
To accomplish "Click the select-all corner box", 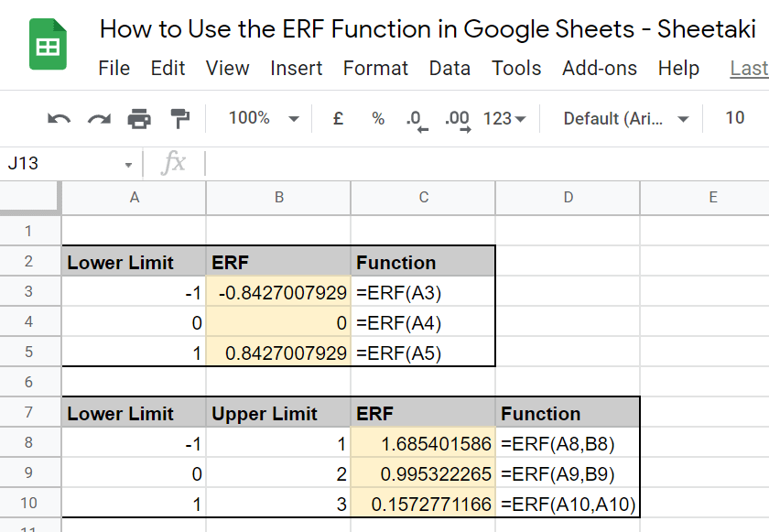I will pyautogui.click(x=30, y=198).
